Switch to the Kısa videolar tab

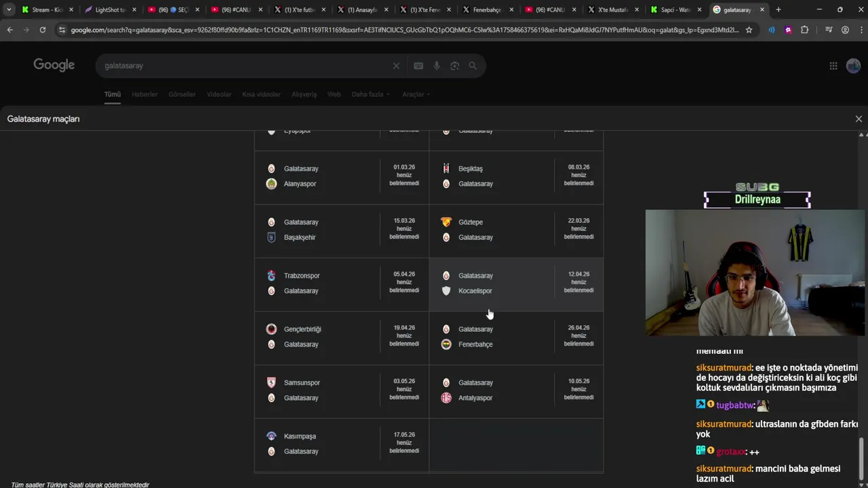261,94
